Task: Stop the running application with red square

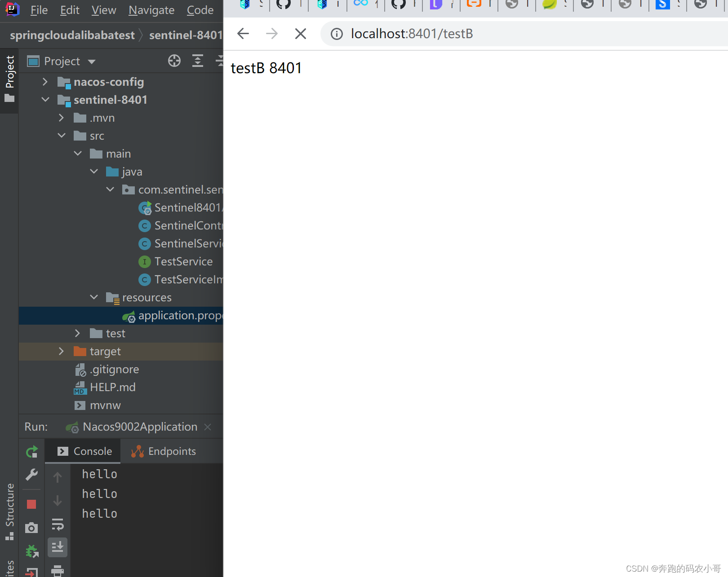Action: coord(31,504)
